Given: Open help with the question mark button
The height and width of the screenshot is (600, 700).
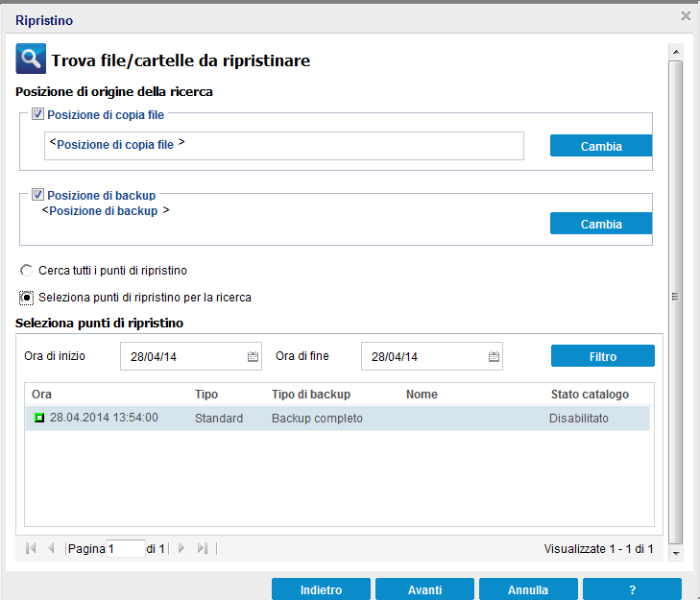Looking at the screenshot, I should click(632, 589).
